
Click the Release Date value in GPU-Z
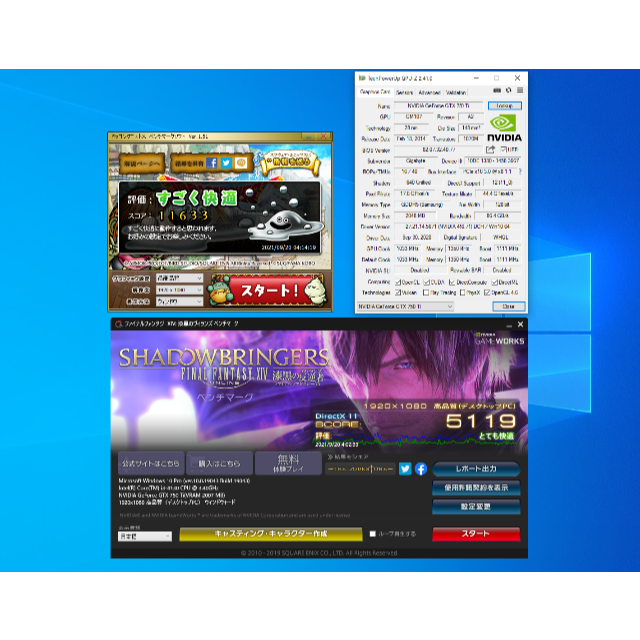tap(411, 139)
